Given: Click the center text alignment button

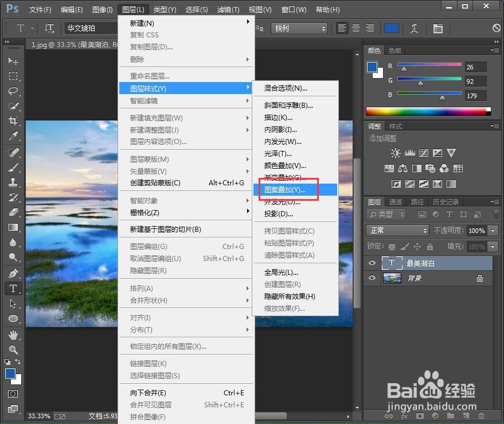Looking at the screenshot, I should point(355,28).
